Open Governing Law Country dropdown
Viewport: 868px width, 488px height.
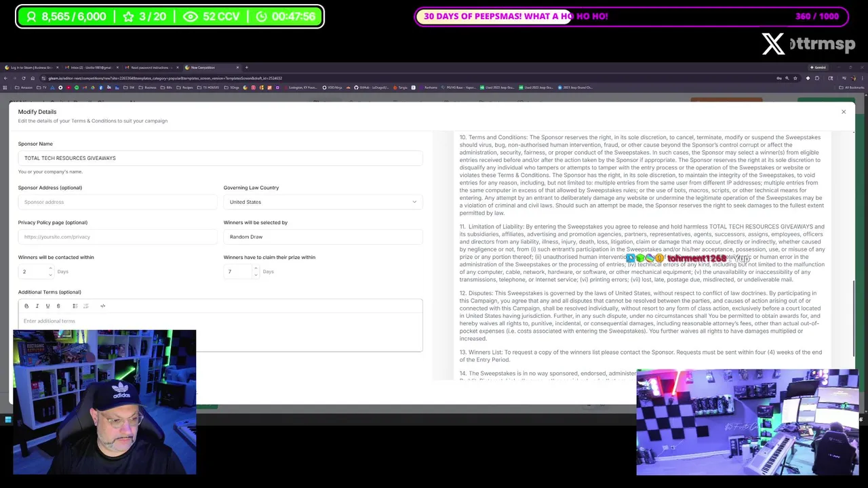coord(323,202)
